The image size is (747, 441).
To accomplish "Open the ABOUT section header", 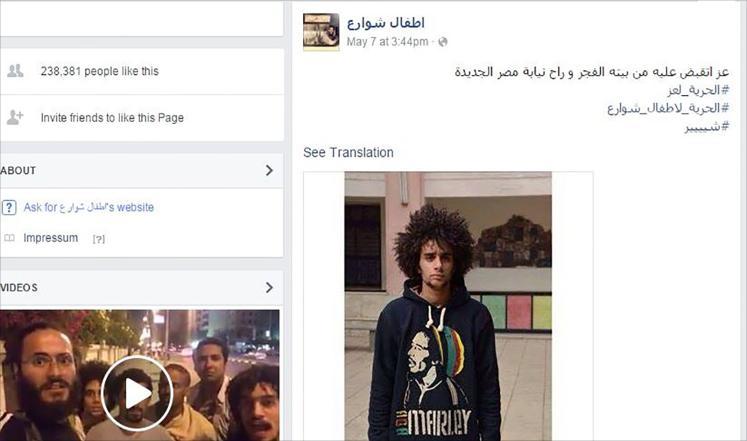I will (141, 170).
